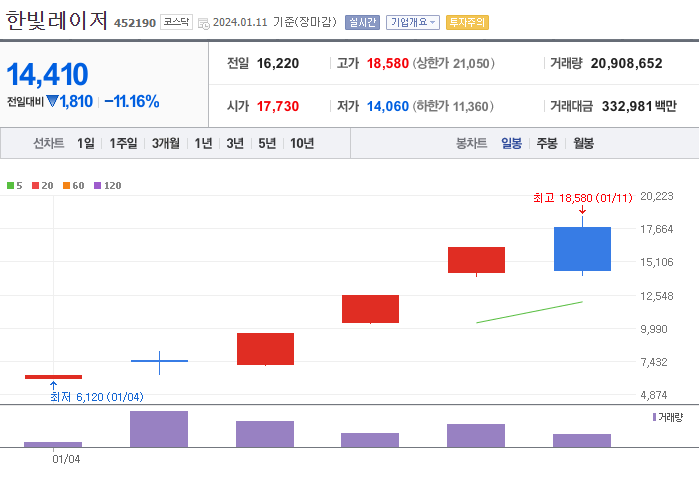
Task: Select the 5년 line chart tab
Action: pyautogui.click(x=267, y=143)
